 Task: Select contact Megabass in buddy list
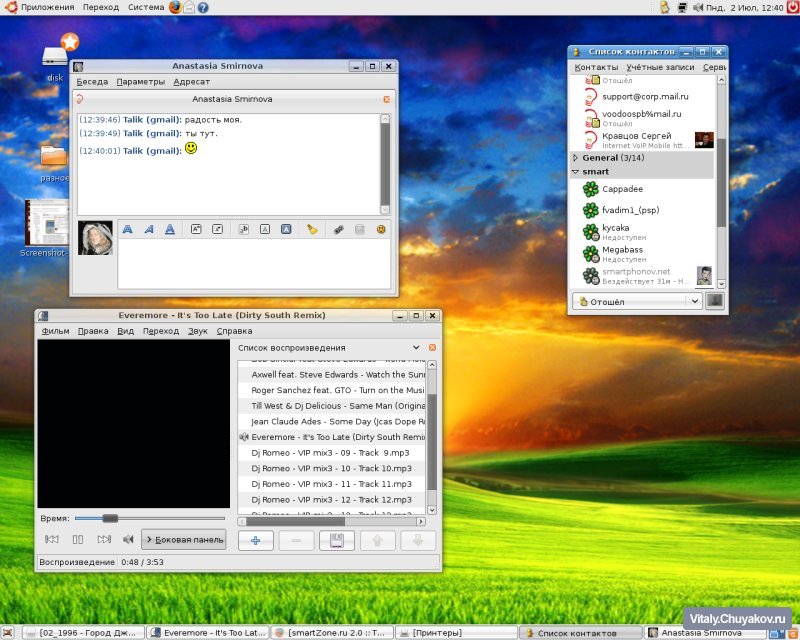(642, 254)
